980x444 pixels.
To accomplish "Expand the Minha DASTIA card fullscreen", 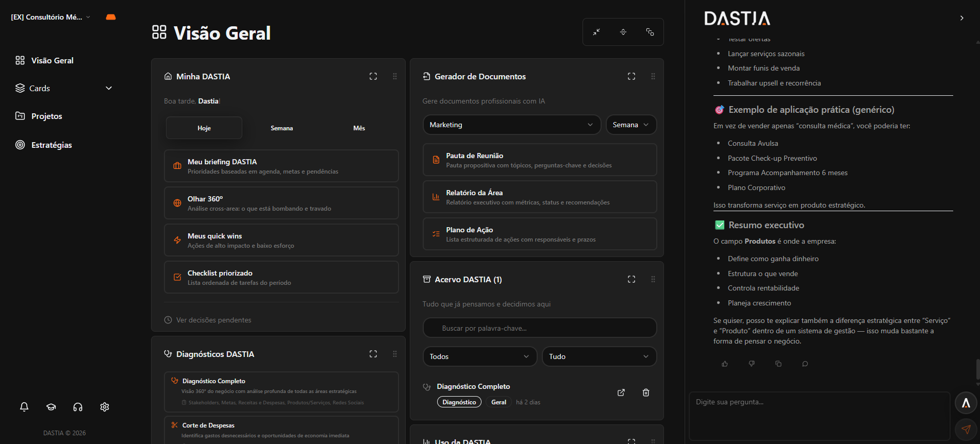I will pos(373,76).
